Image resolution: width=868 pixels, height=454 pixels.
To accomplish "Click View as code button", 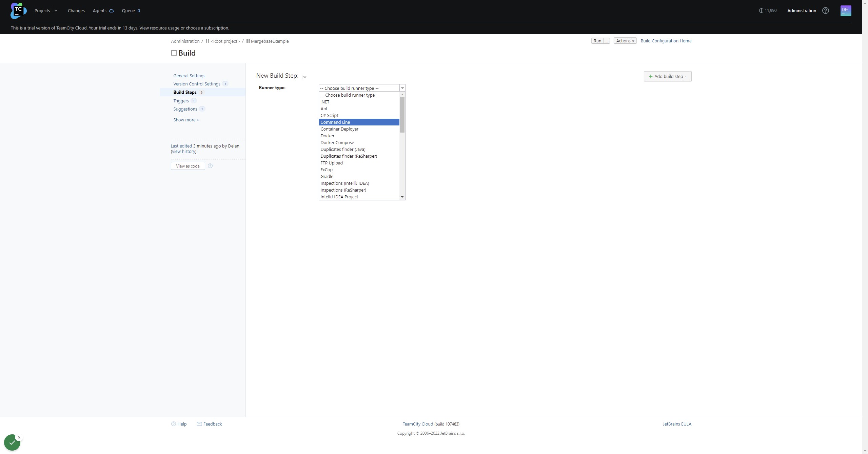I will click(x=188, y=166).
